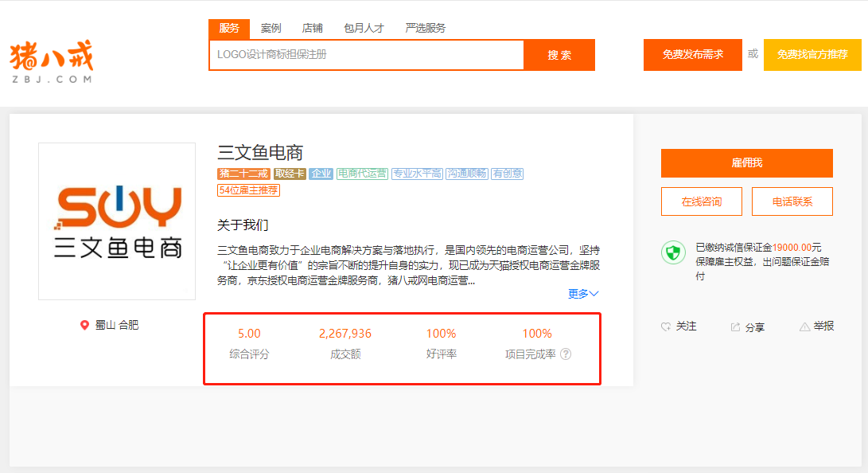The width and height of the screenshot is (868, 473).
Task: Switch to the 店铺 search tab
Action: 312,28
